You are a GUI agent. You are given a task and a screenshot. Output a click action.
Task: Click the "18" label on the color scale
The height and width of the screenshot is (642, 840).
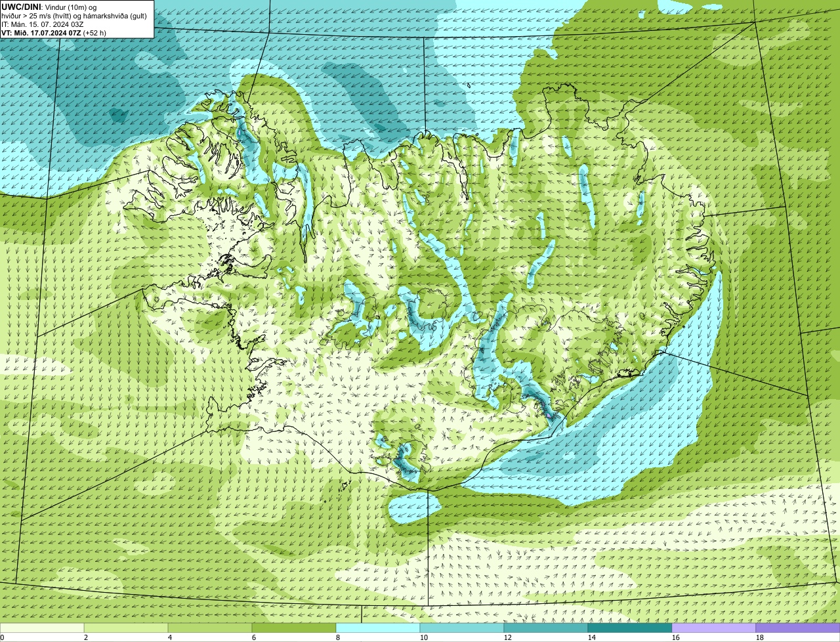pos(760,637)
